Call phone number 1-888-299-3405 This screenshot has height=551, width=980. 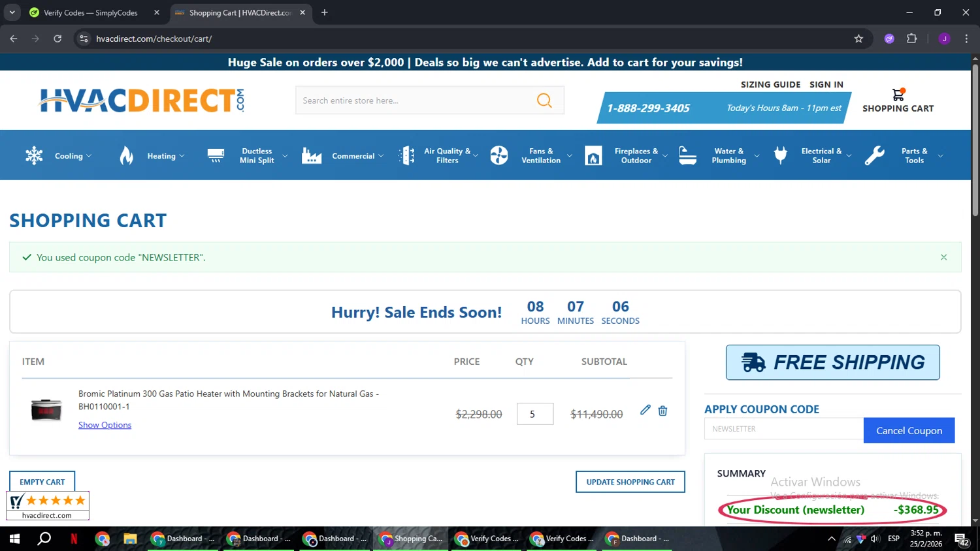[648, 108]
